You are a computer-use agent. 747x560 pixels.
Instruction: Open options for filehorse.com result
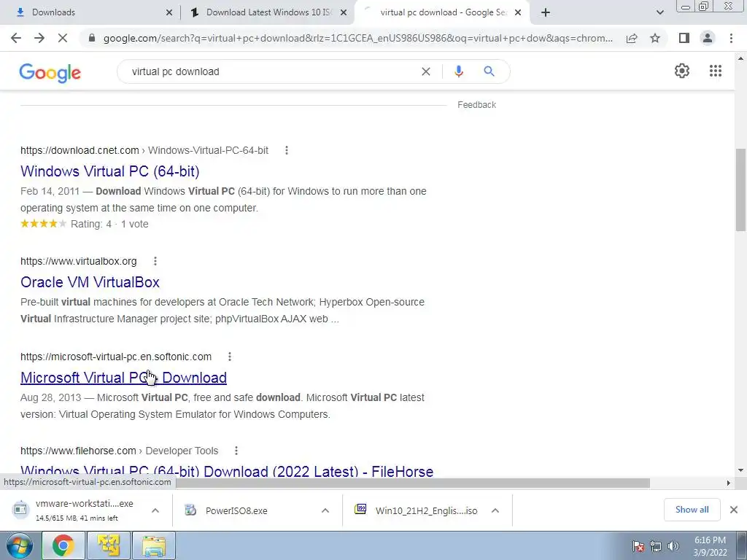[x=236, y=451]
